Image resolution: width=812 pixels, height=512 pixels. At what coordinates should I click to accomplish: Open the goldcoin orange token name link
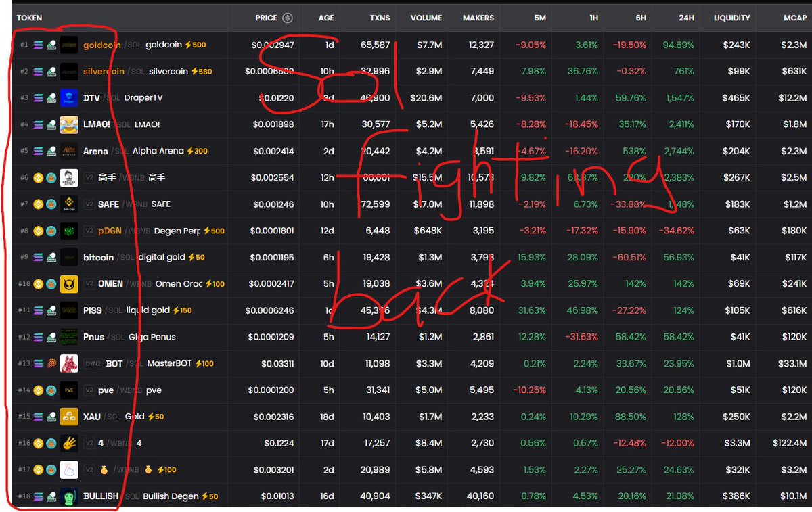102,45
